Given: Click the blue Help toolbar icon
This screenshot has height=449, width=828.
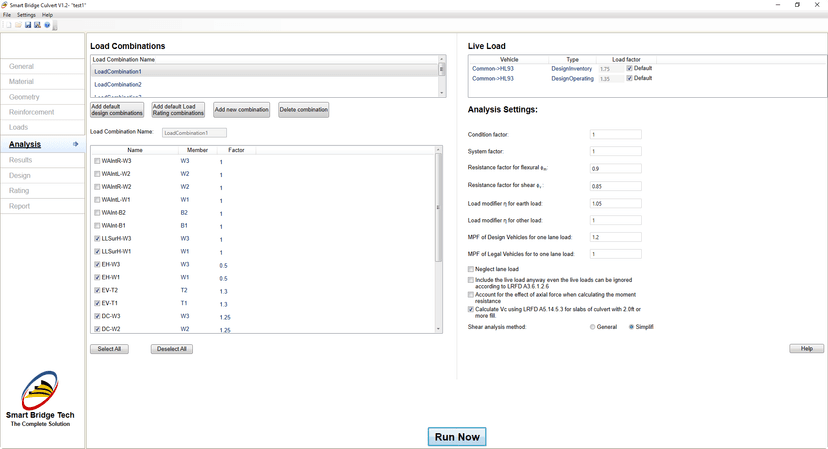Looking at the screenshot, I should coord(47,25).
